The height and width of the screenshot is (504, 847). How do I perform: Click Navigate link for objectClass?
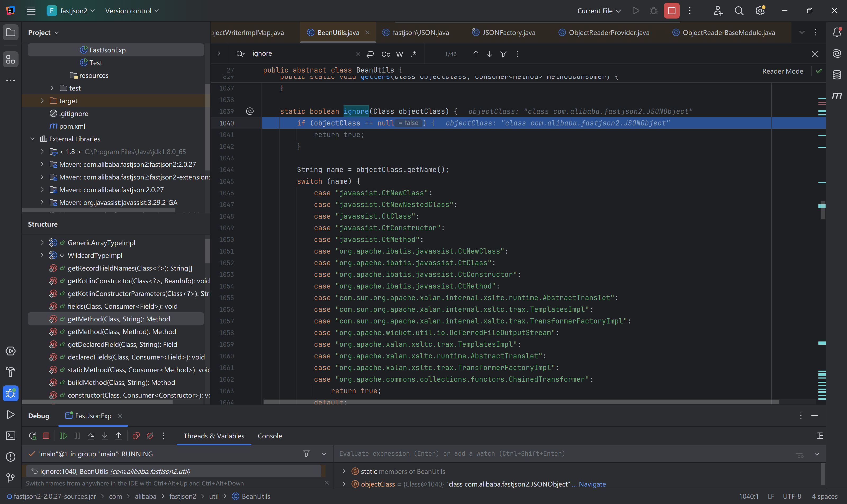coord(592,484)
